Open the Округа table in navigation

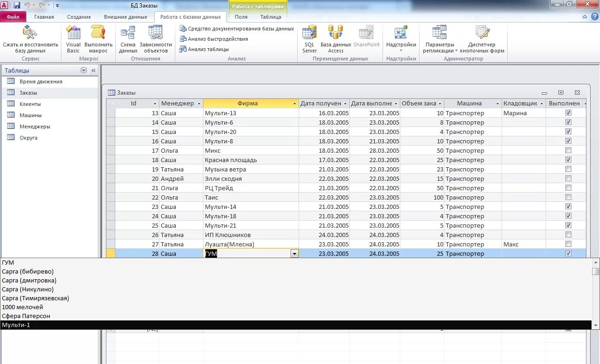coord(28,138)
